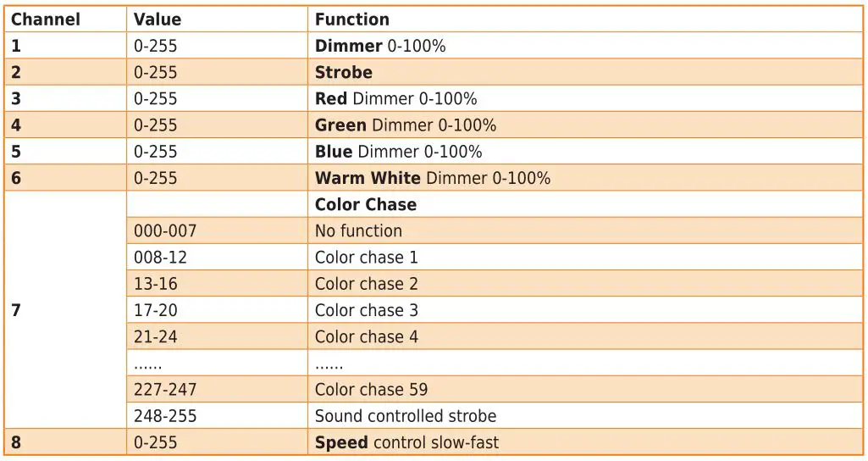
Task: Click the "Color chase 59" cell
Action: pyautogui.click(x=371, y=390)
